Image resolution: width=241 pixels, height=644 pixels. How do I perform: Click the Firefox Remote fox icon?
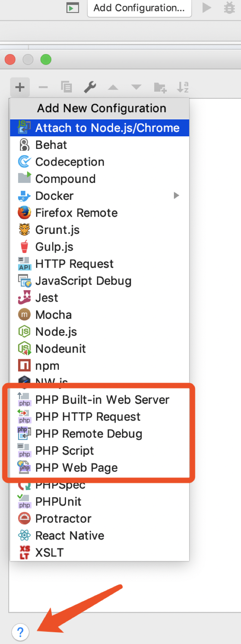24,212
